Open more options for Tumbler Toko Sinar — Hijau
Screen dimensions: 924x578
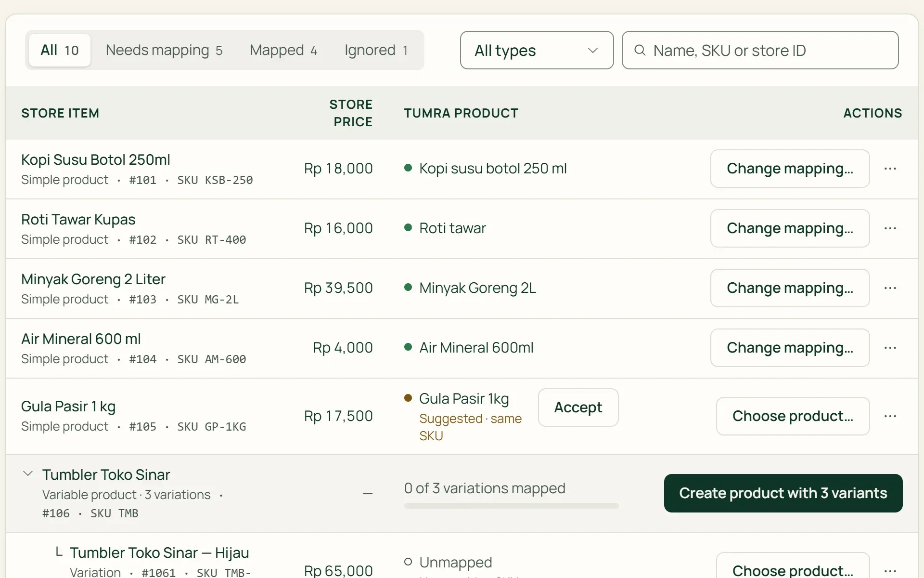click(890, 571)
